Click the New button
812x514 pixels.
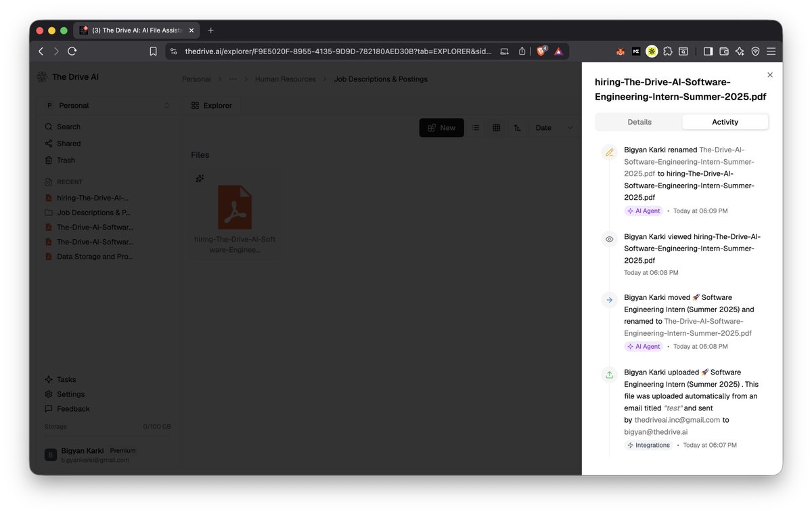(x=441, y=128)
